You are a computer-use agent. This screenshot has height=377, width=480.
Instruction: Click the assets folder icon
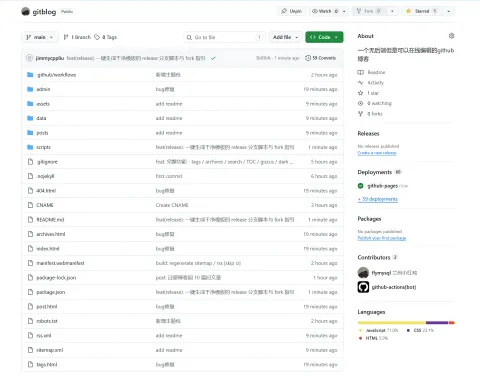pyautogui.click(x=30, y=104)
